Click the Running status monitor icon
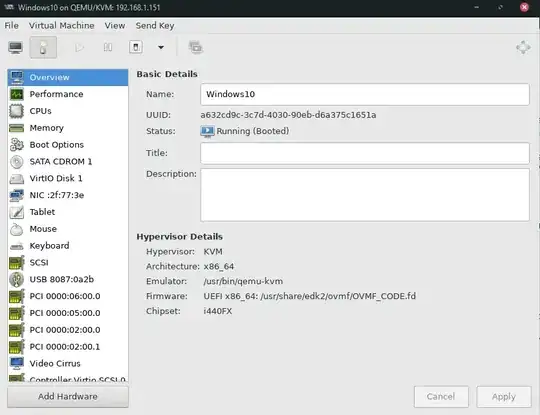Screen dimensions: 540x415 coord(207,132)
